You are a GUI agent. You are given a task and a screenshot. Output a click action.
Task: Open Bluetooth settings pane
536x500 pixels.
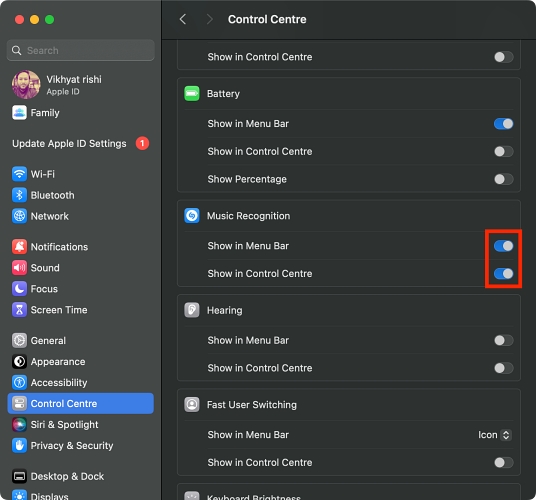point(81,195)
